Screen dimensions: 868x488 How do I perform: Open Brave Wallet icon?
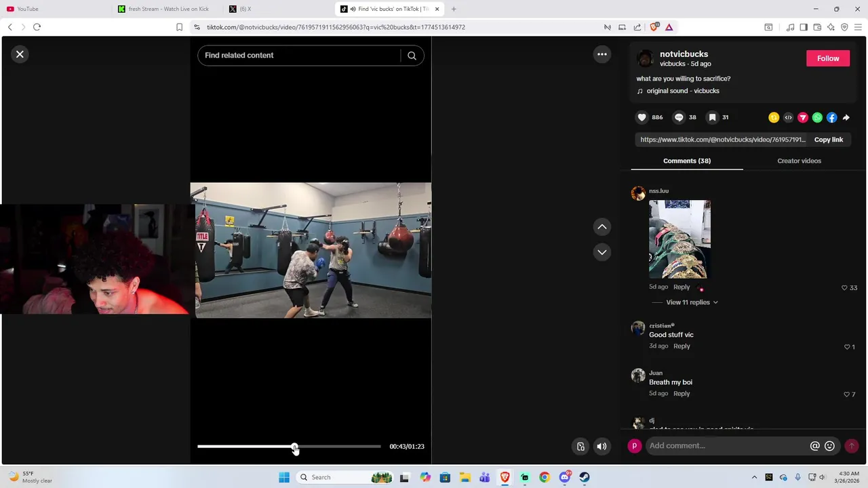click(817, 27)
